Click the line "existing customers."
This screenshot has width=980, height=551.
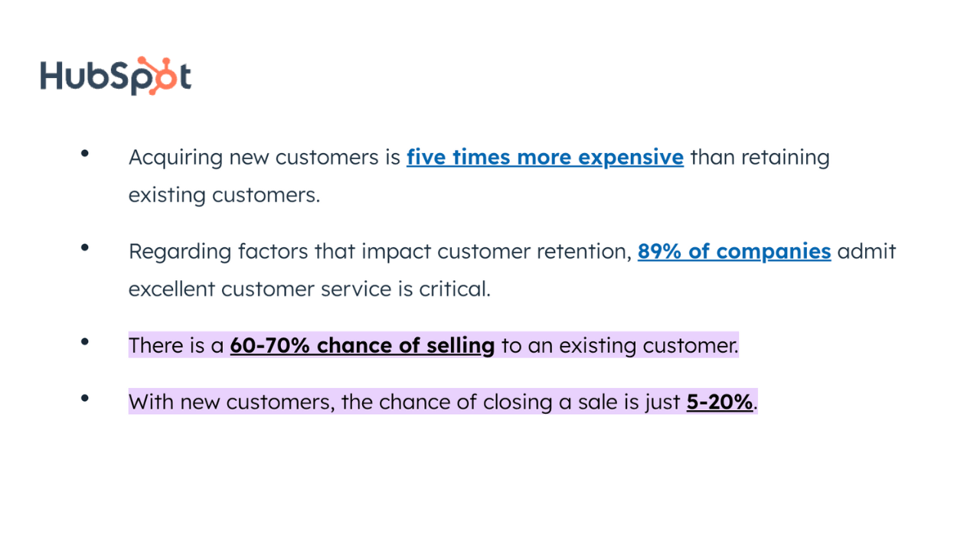click(x=224, y=195)
